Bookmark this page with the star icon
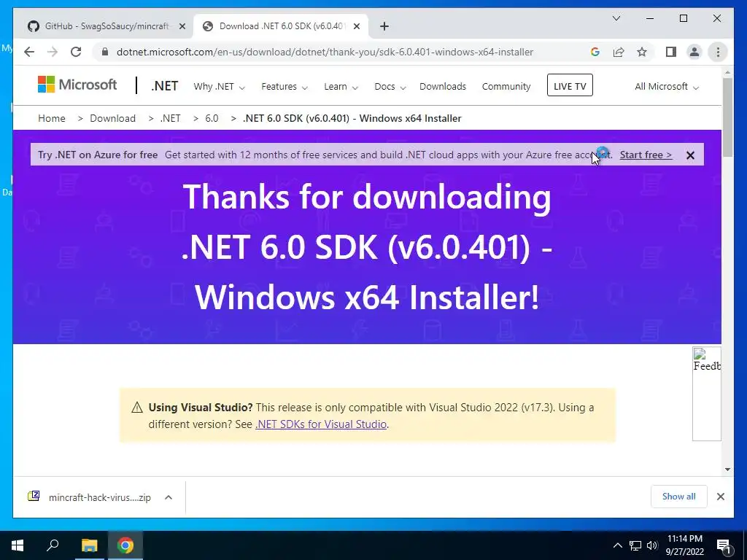The image size is (747, 560). pos(642,52)
